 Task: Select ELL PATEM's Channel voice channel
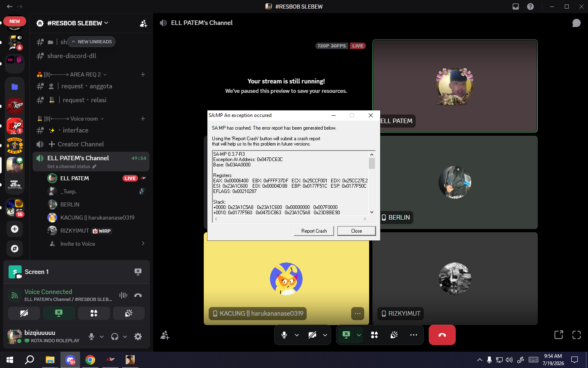pyautogui.click(x=91, y=162)
